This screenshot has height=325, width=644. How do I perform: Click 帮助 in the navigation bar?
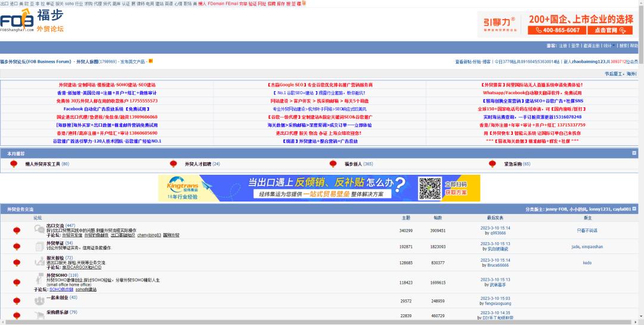click(x=634, y=45)
